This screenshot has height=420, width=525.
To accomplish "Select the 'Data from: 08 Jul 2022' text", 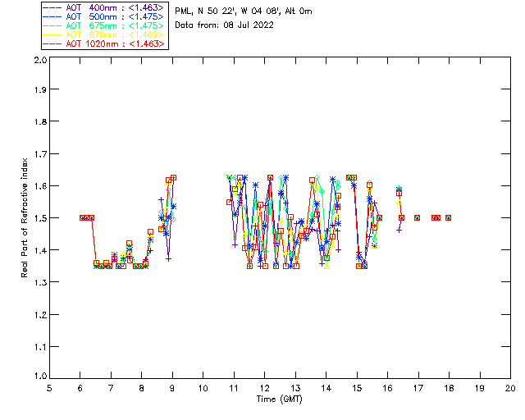I will (224, 25).
